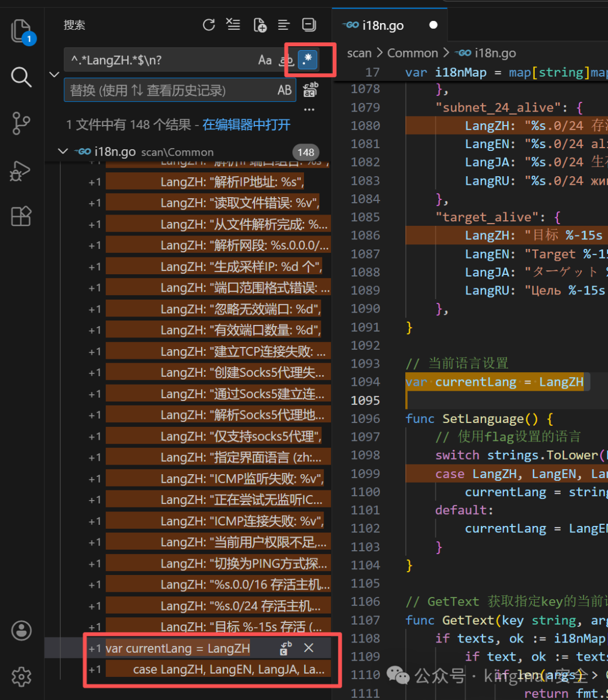
Task: Open the Extensions view
Action: (21, 216)
